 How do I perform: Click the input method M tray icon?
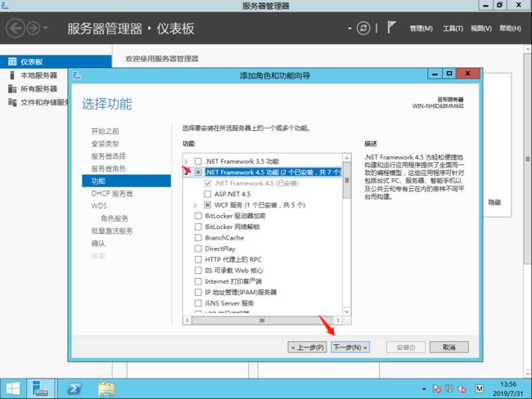pos(479,389)
